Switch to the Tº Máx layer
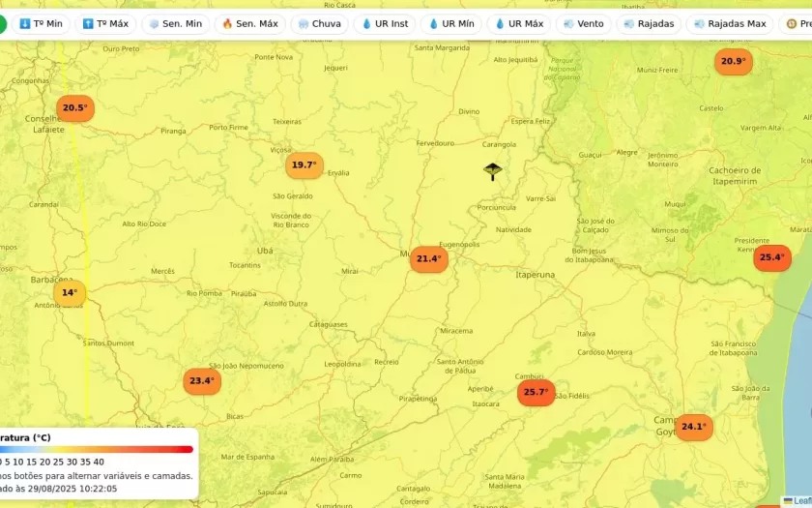 point(105,23)
